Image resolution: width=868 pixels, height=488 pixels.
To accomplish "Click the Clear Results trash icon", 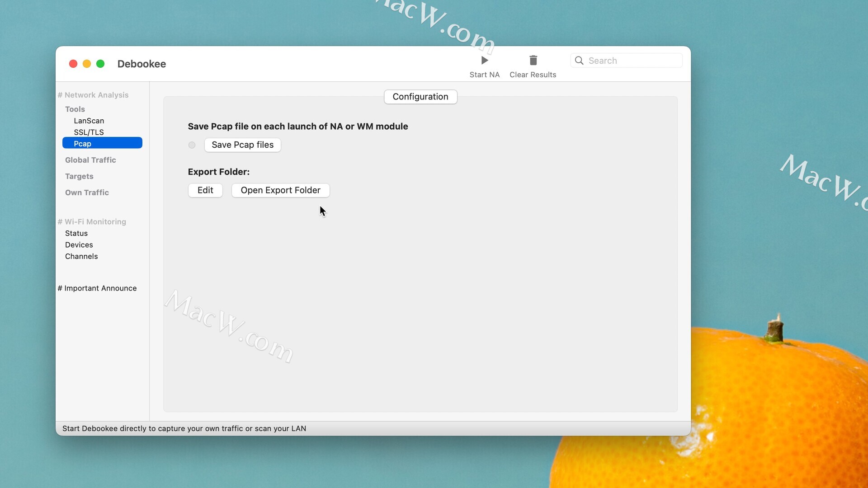I will click(533, 61).
